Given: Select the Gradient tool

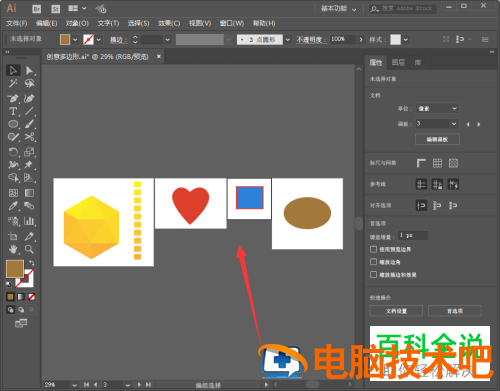Looking at the screenshot, I should (29, 193).
